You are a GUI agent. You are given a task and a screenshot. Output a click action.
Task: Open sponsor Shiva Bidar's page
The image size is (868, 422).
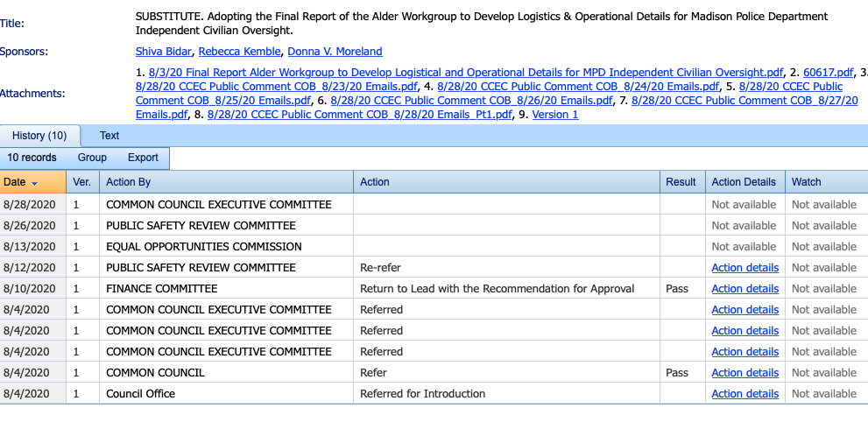163,52
